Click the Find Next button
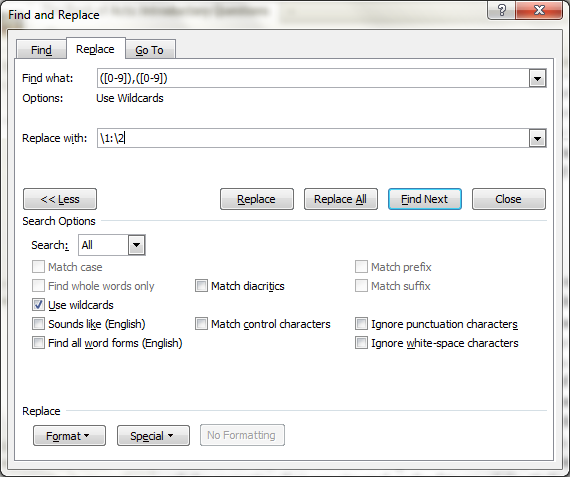The image size is (570, 477). [x=425, y=199]
